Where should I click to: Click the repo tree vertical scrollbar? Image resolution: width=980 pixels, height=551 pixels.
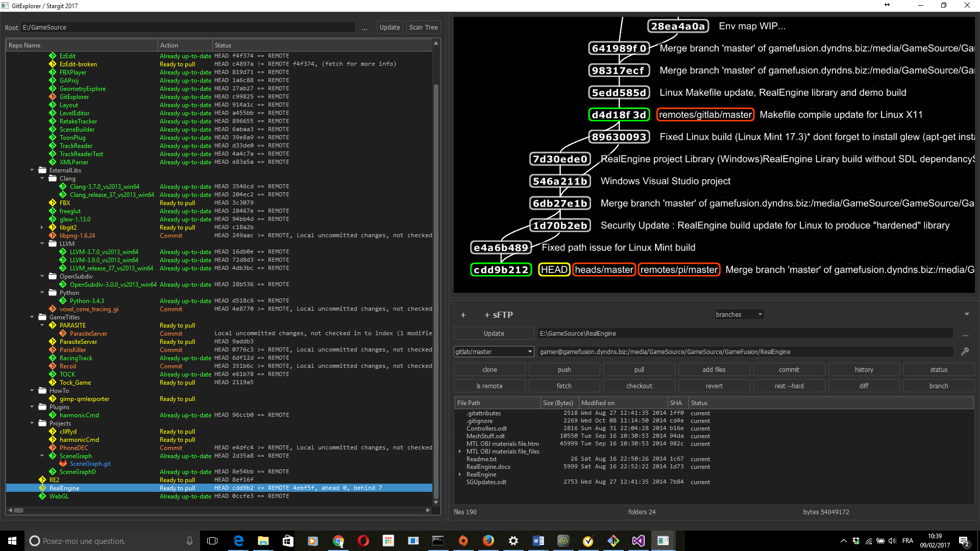(x=436, y=291)
